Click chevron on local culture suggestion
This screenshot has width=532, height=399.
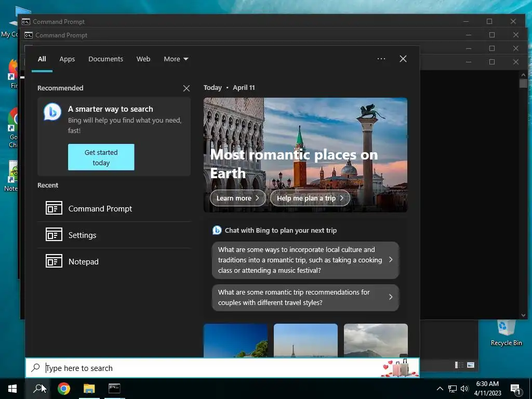point(391,260)
